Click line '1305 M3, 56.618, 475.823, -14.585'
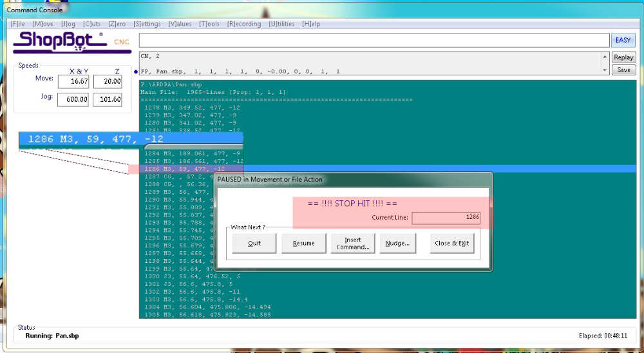This screenshot has width=644, height=353. pyautogui.click(x=207, y=315)
